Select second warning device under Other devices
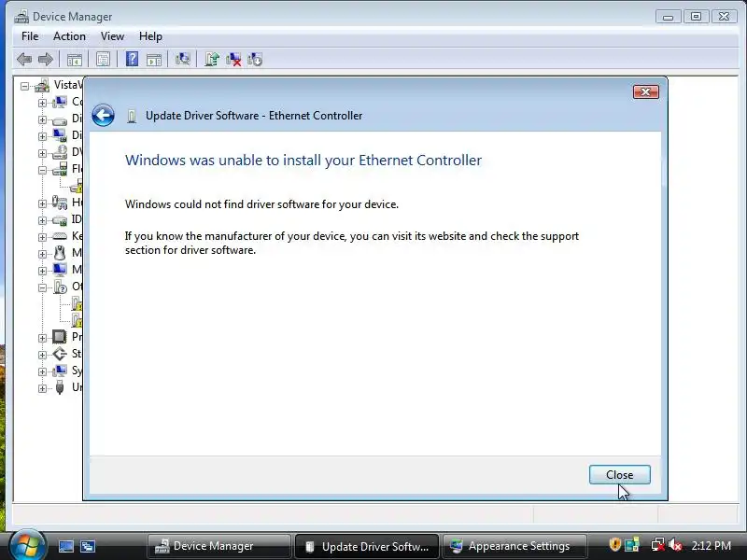 tap(77, 320)
